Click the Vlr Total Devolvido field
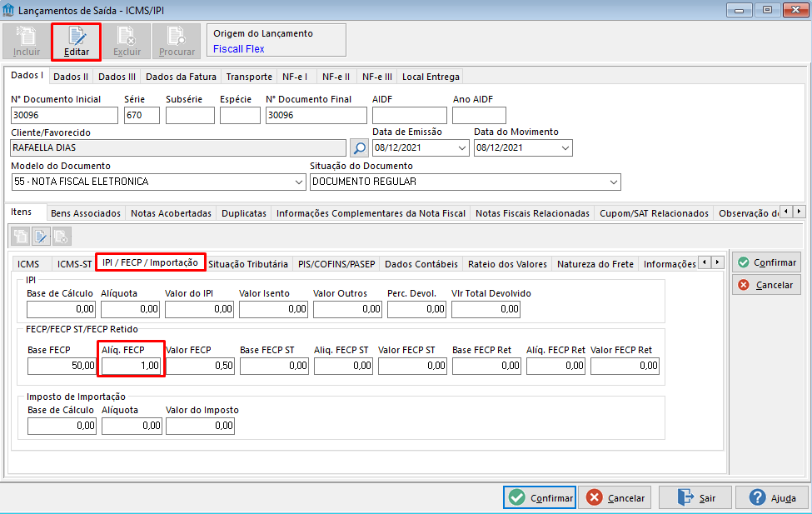 pyautogui.click(x=486, y=309)
